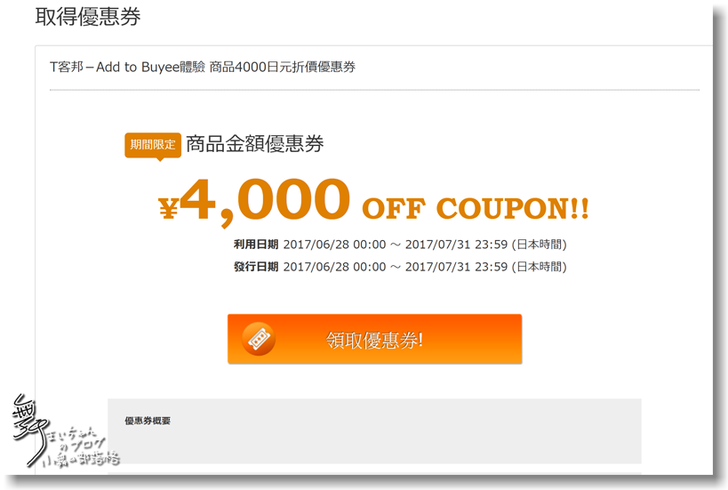
Task: Click the 小魚の部落格 watermark text
Action: tap(81, 460)
